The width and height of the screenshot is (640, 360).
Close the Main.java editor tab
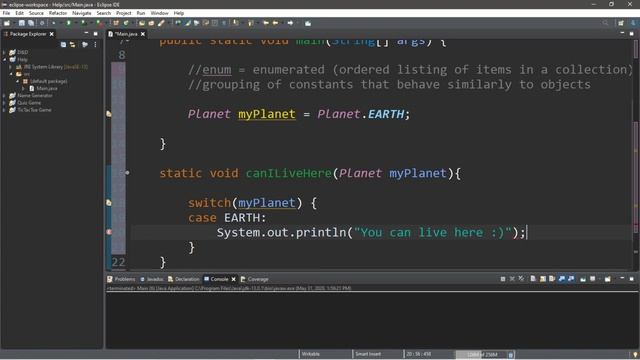click(143, 34)
